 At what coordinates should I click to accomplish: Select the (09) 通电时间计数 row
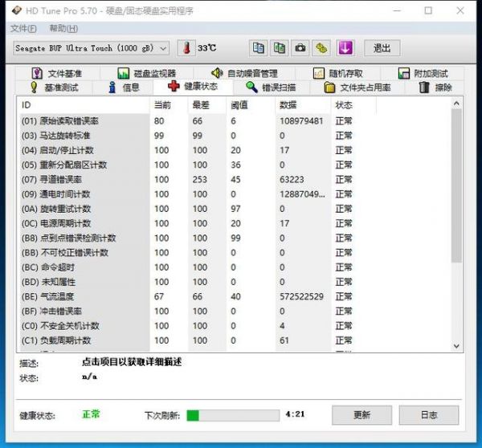pos(197,194)
